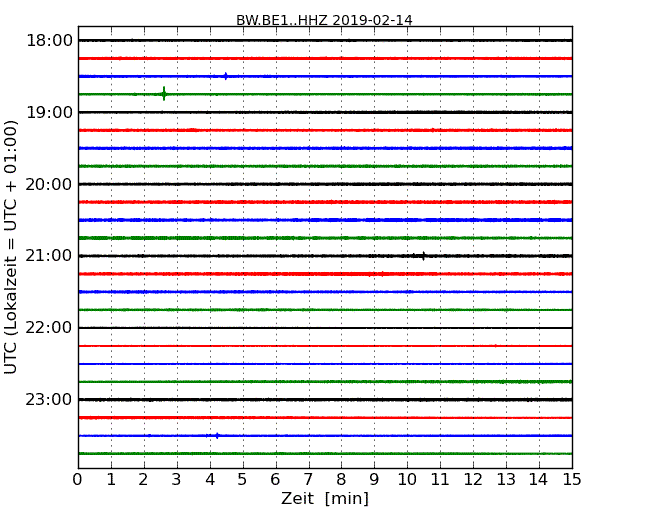Image resolution: width=650 pixels, height=520 pixels.
Task: Click the large green spike on 18:45 trace
Action: [x=164, y=94]
